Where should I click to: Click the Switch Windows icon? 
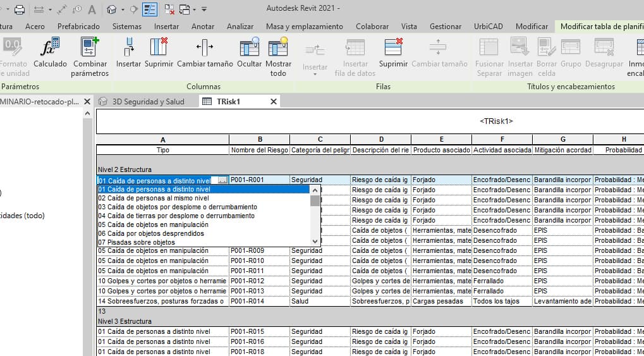coord(185,9)
